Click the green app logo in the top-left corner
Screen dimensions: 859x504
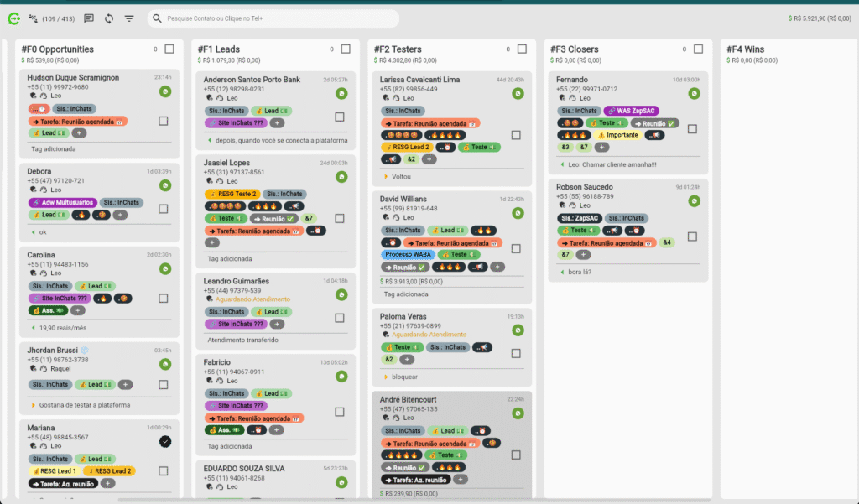[x=13, y=18]
